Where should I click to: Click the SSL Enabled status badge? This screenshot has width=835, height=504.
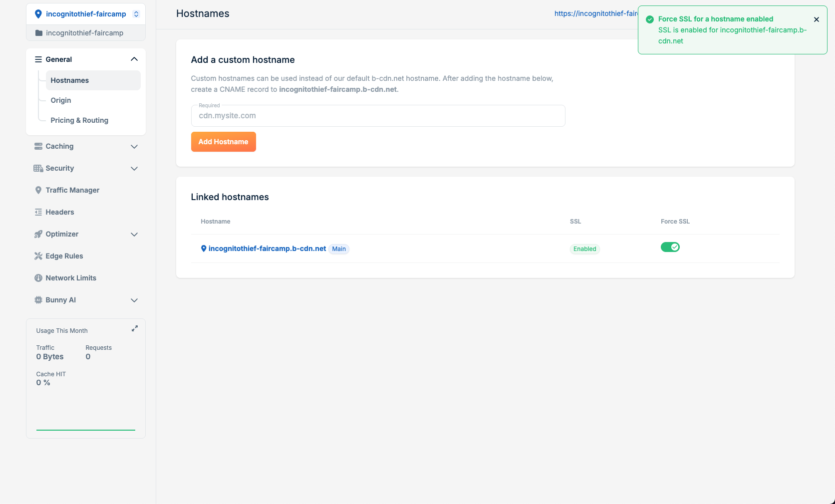(x=584, y=249)
